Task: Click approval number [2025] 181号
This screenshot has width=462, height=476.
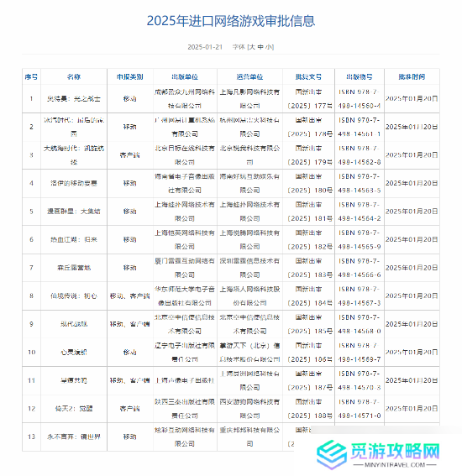Action: (310, 218)
